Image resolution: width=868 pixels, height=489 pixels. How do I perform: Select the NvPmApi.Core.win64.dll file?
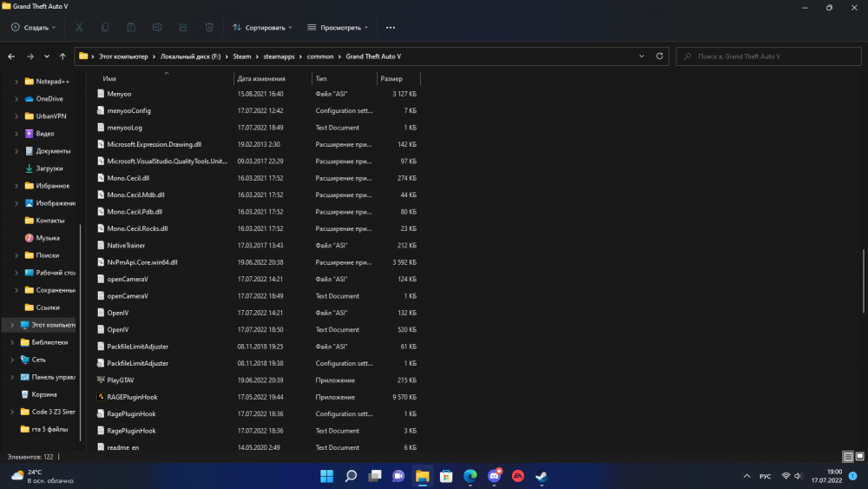tap(142, 262)
